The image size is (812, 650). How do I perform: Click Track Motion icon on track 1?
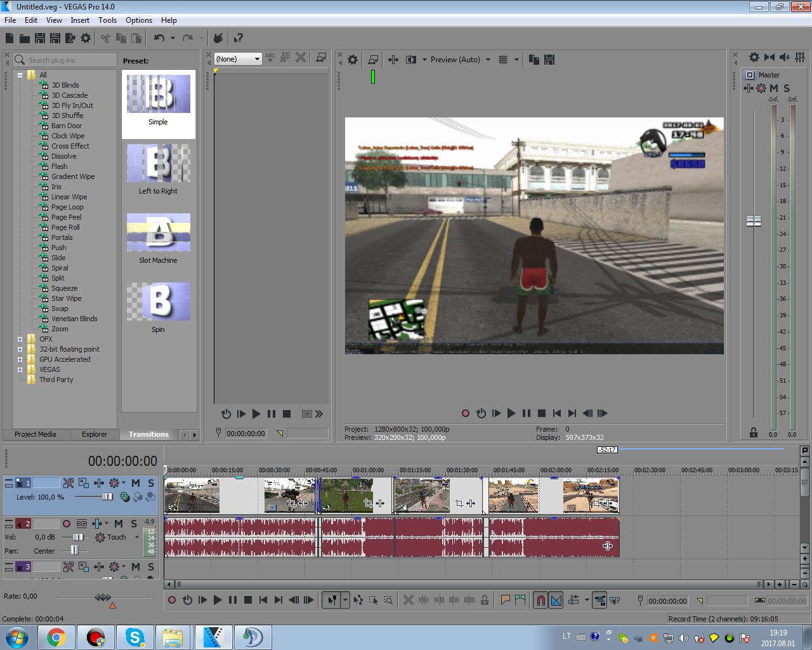84,483
